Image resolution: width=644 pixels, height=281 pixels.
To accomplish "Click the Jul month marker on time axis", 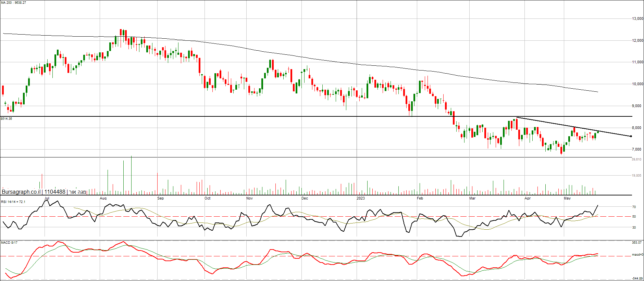I will 47,199.
